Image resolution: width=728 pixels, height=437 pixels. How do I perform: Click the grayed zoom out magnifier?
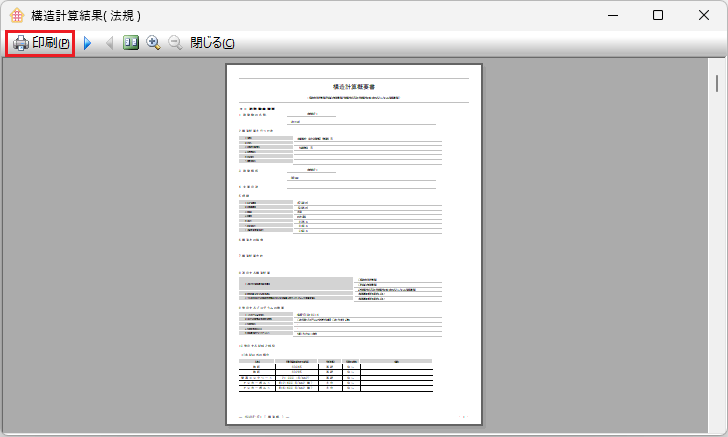175,43
